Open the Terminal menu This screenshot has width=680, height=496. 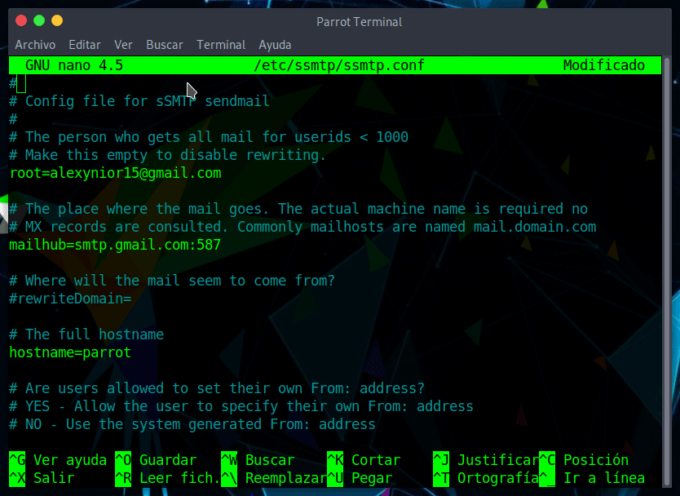click(x=221, y=45)
